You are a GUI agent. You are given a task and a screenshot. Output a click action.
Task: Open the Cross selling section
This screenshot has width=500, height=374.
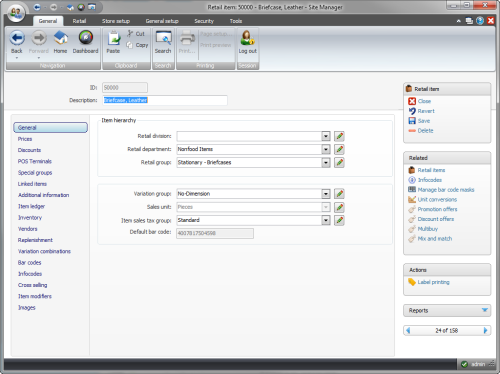click(32, 285)
